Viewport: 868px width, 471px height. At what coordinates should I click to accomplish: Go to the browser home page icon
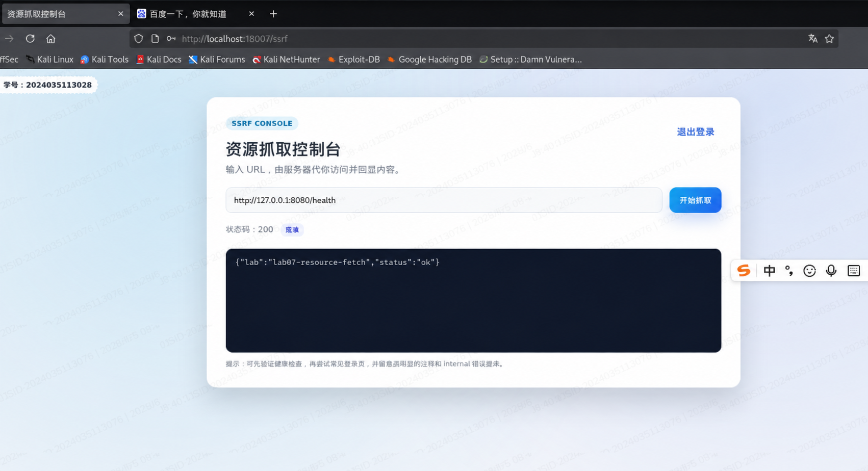50,39
